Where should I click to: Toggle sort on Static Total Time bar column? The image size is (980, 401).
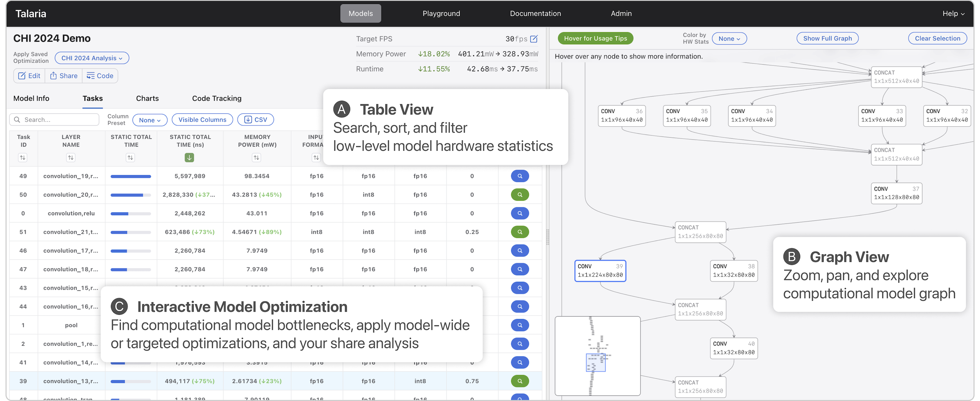(130, 158)
